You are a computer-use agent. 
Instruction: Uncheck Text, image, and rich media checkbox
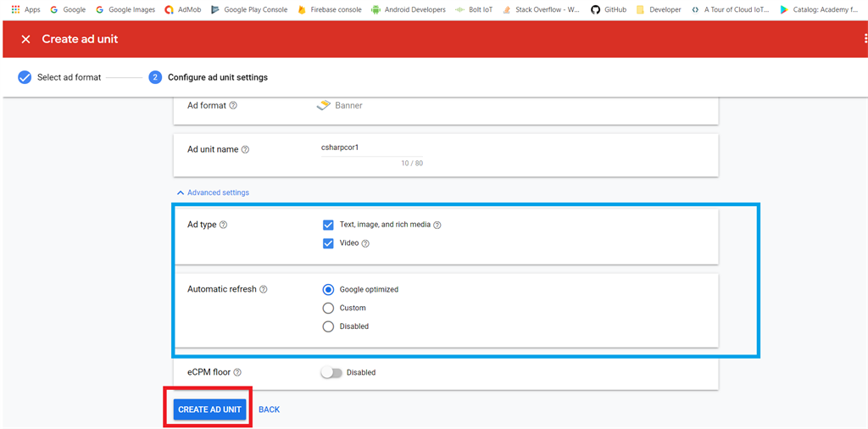point(328,225)
